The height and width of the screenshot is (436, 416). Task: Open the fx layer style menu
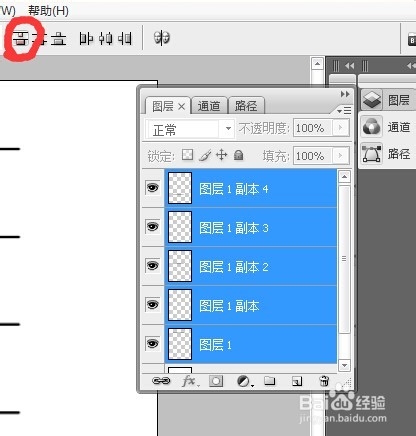(189, 381)
